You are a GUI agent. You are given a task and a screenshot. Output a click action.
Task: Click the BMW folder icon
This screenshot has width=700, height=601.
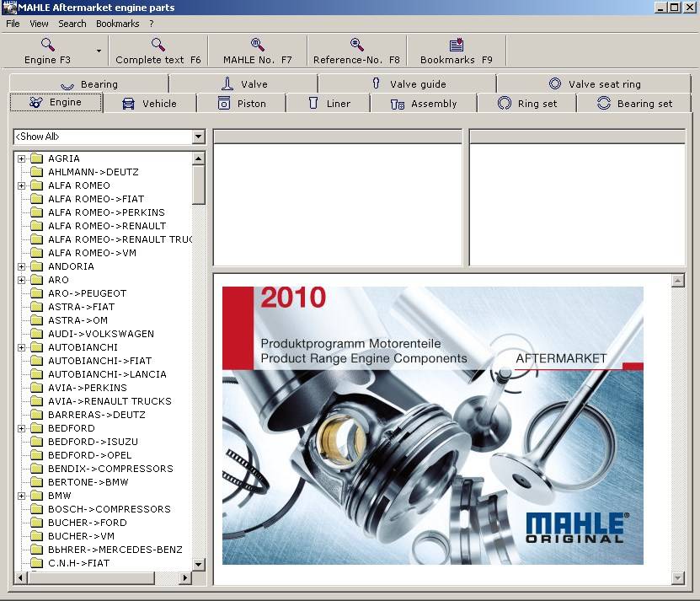tap(36, 496)
